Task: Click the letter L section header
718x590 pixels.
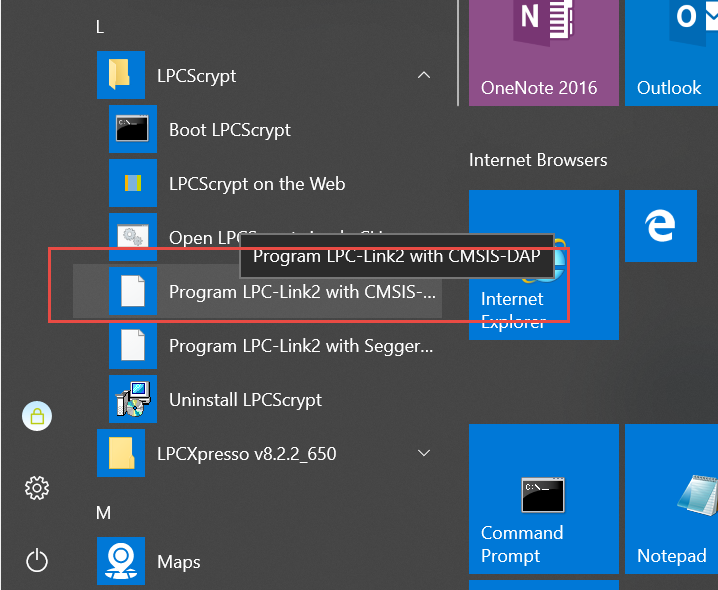Action: [100, 27]
